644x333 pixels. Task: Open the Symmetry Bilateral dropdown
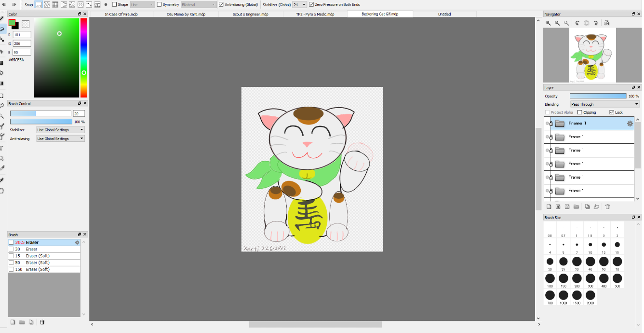tap(199, 4)
